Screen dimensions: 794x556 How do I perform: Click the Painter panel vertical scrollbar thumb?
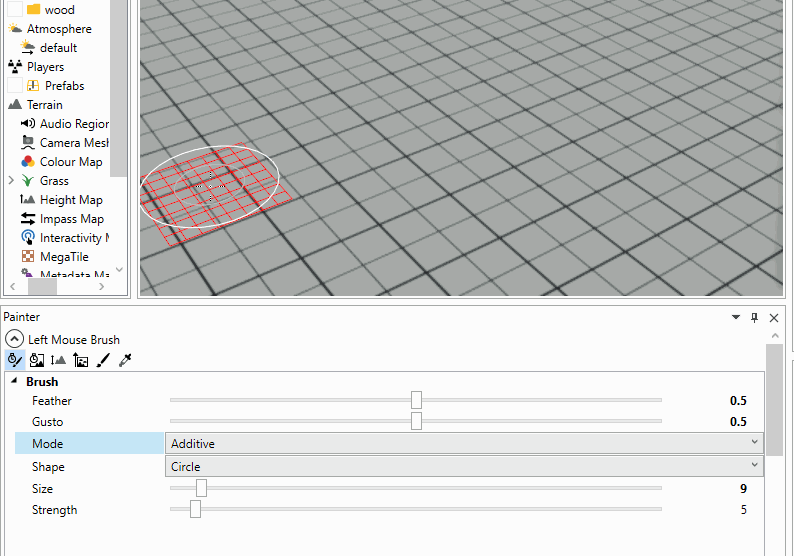click(x=775, y=400)
